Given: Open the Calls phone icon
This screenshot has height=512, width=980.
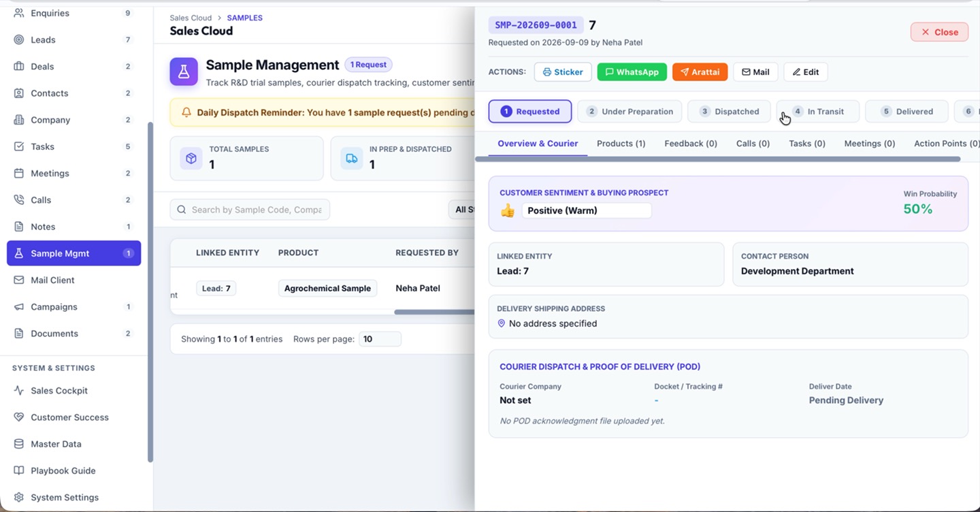Looking at the screenshot, I should [x=19, y=199].
